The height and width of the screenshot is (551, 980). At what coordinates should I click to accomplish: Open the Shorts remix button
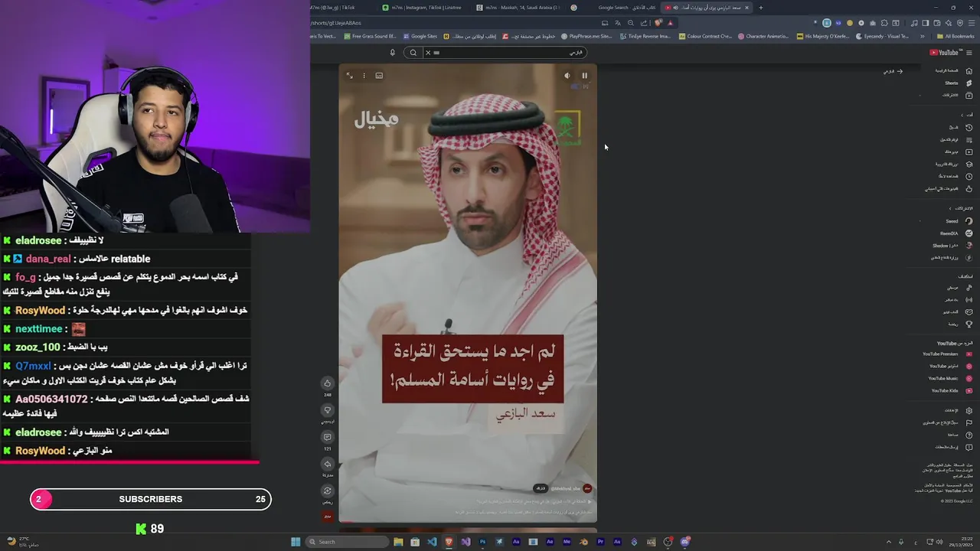coord(328,491)
